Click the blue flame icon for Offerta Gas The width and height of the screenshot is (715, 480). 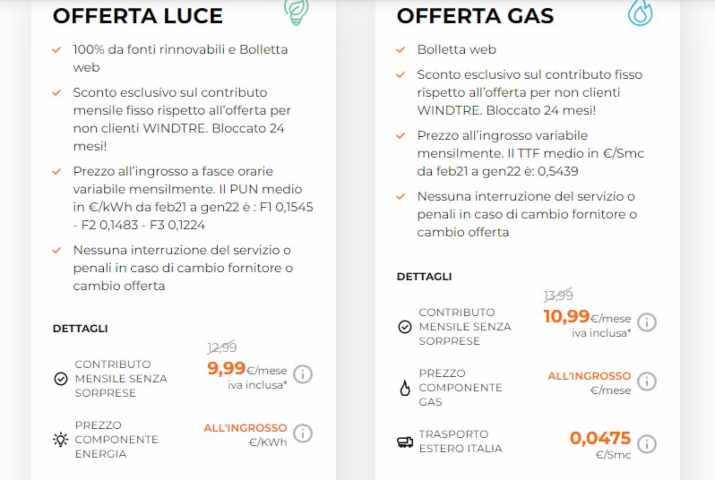click(x=641, y=11)
